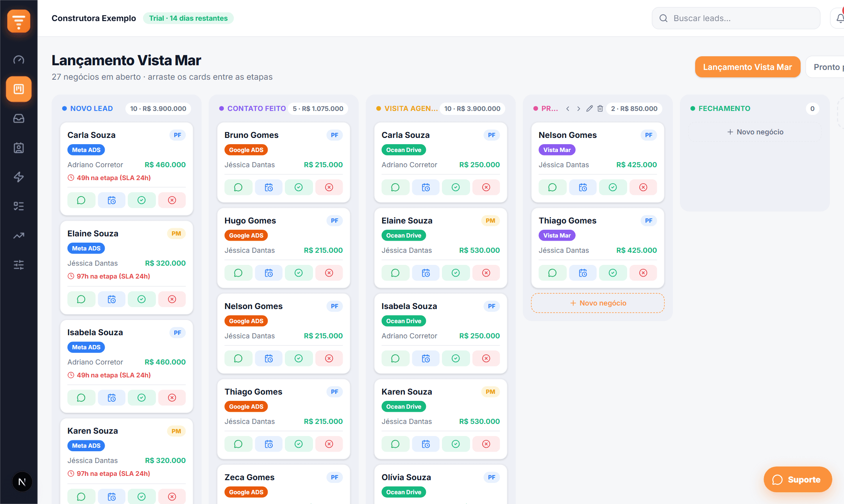844x504 pixels.
Task: Open chat on Nelson Gomes Vista Mar card
Action: (553, 187)
